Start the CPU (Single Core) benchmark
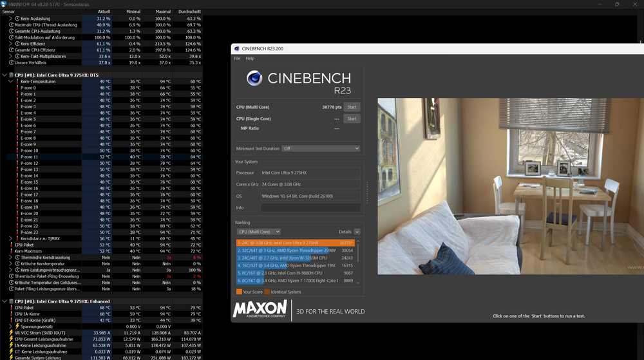 [x=352, y=118]
